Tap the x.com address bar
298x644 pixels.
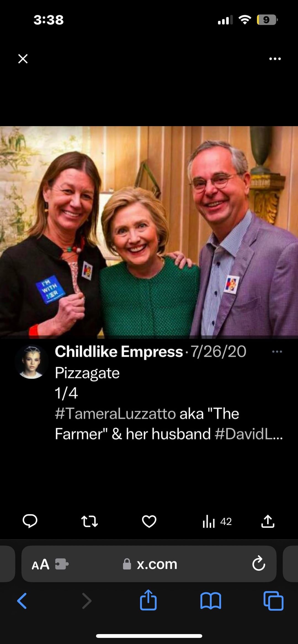(x=150, y=564)
